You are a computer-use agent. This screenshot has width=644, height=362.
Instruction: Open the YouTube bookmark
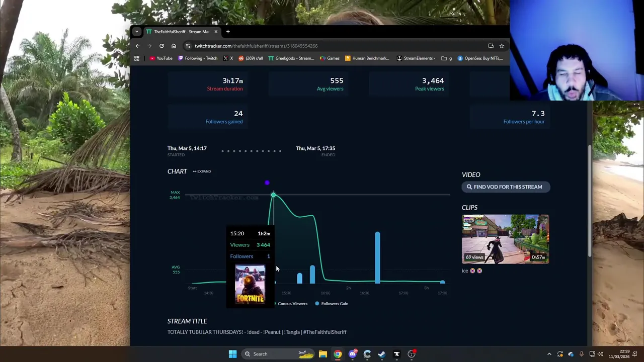tap(161, 58)
